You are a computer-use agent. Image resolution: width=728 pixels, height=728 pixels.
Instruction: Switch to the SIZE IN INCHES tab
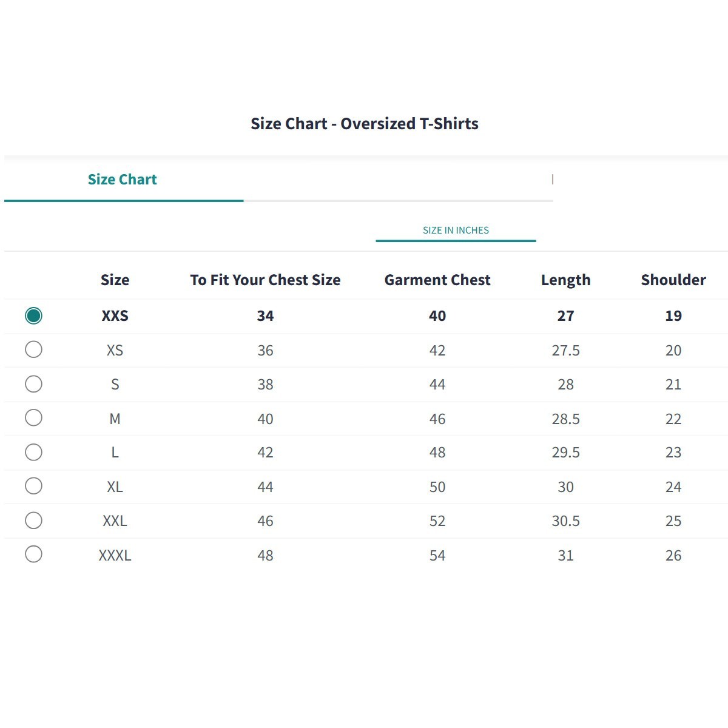(x=456, y=231)
